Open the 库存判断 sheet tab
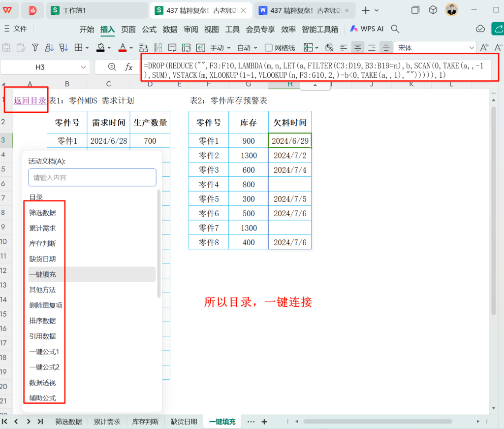The height and width of the screenshot is (429, 504). click(145, 421)
